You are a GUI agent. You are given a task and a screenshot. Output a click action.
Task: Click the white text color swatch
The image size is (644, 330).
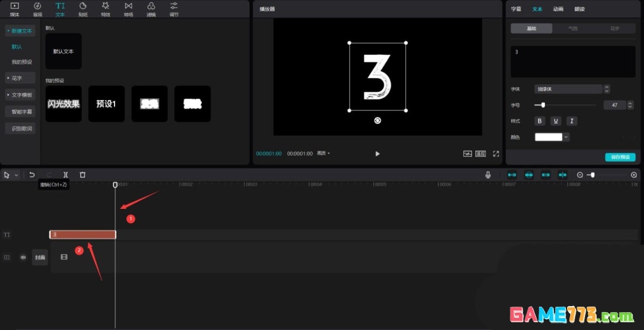click(549, 137)
